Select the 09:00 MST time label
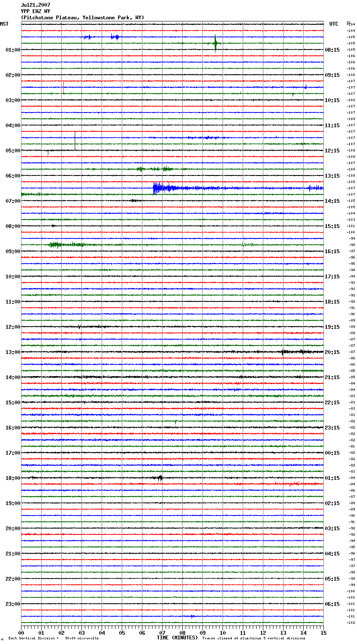The width and height of the screenshot is (357, 644). [x=13, y=251]
